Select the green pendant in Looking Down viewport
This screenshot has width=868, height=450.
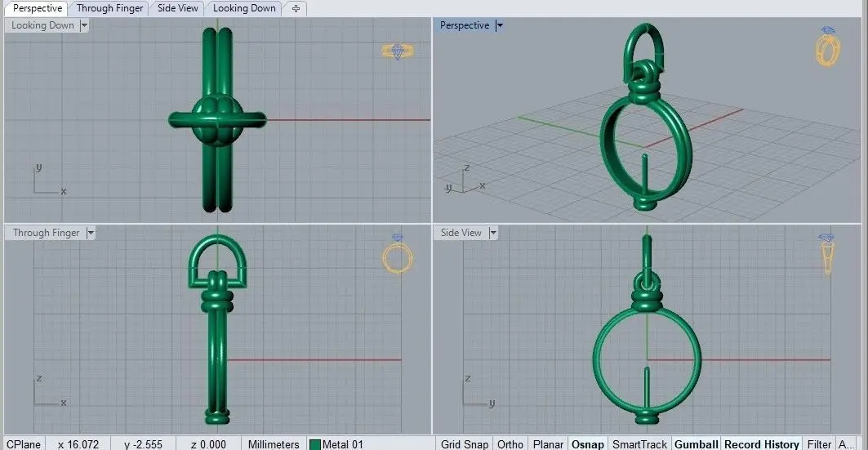click(x=217, y=119)
